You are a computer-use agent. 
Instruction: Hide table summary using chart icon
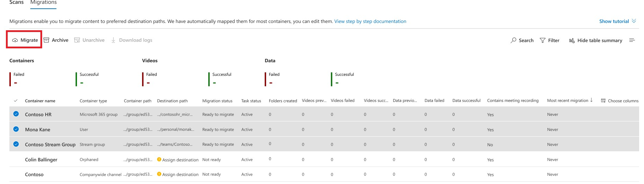[572, 41]
